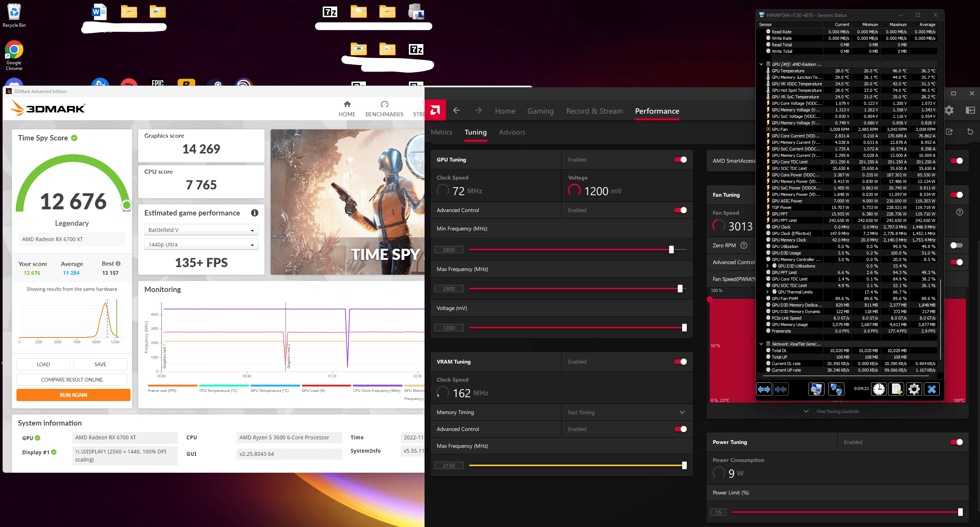This screenshot has width=980, height=527.
Task: Open the Battlefield V game dropdown
Action: coord(201,230)
